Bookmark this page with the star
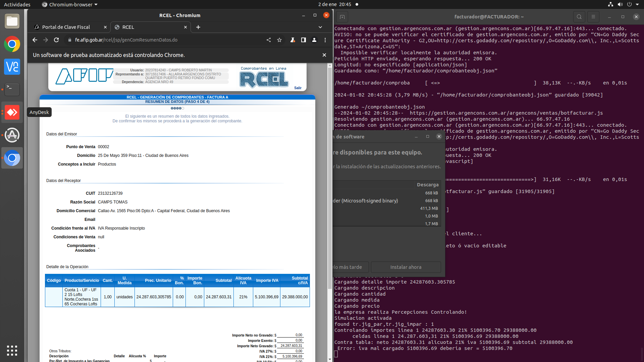644x362 pixels. (279, 40)
